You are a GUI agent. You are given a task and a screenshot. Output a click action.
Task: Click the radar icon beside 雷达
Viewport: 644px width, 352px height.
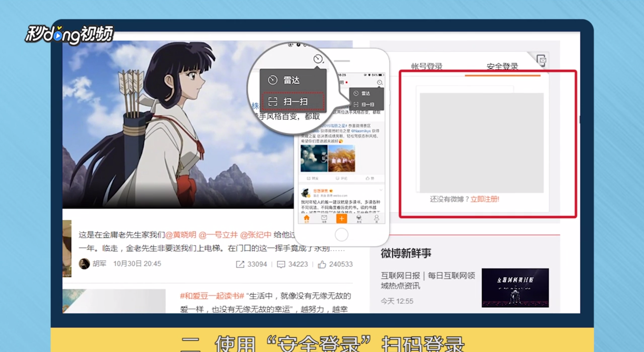(x=273, y=80)
